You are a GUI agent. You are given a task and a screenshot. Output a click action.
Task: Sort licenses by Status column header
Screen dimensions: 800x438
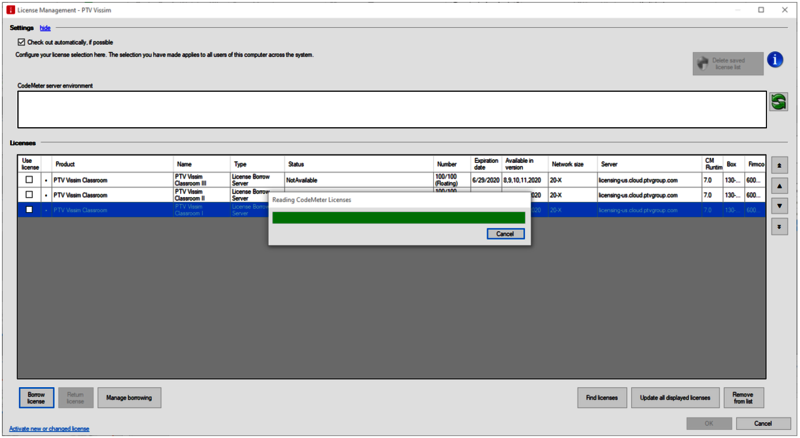(296, 164)
